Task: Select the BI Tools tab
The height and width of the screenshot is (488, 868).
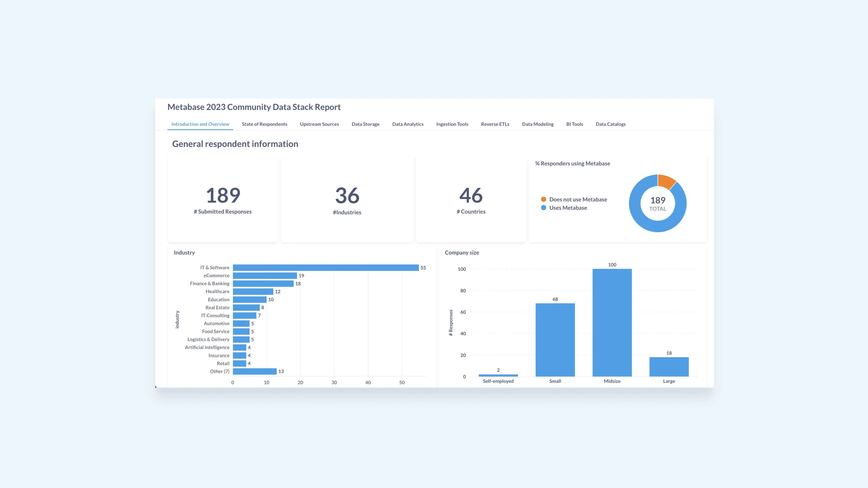Action: click(575, 124)
